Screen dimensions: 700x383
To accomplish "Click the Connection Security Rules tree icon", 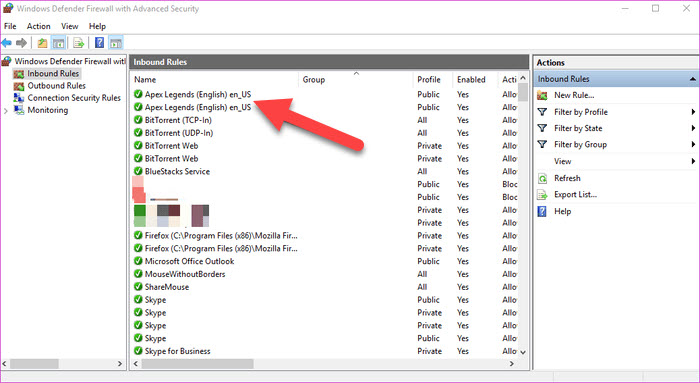I will click(19, 98).
